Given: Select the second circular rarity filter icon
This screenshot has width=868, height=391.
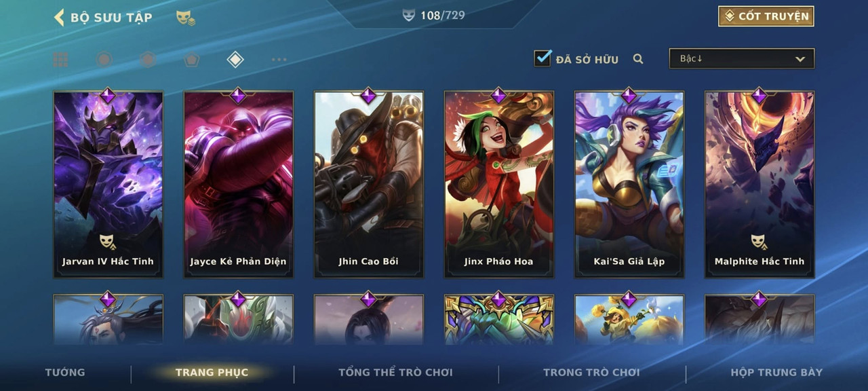Looking at the screenshot, I should pos(148,60).
